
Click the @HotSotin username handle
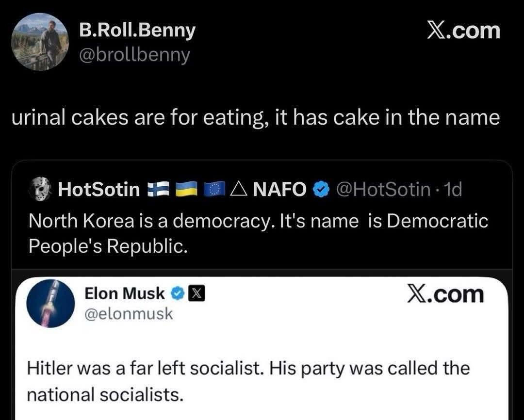click(380, 190)
